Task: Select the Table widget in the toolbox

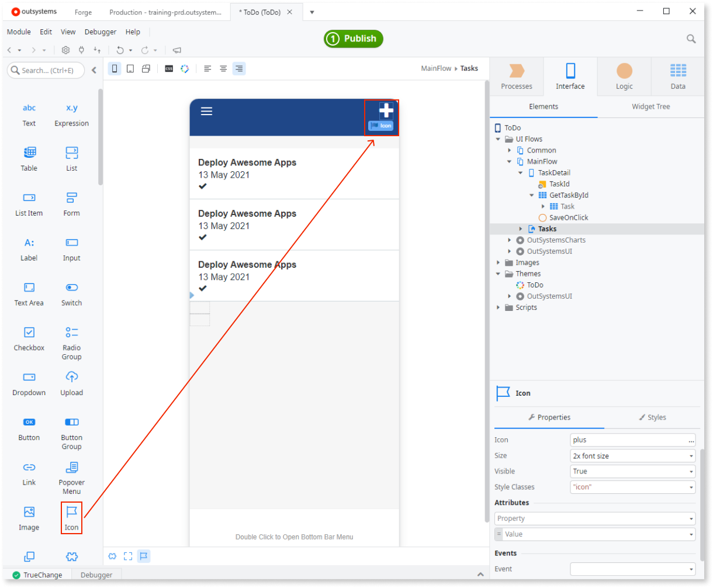Action: (29, 158)
